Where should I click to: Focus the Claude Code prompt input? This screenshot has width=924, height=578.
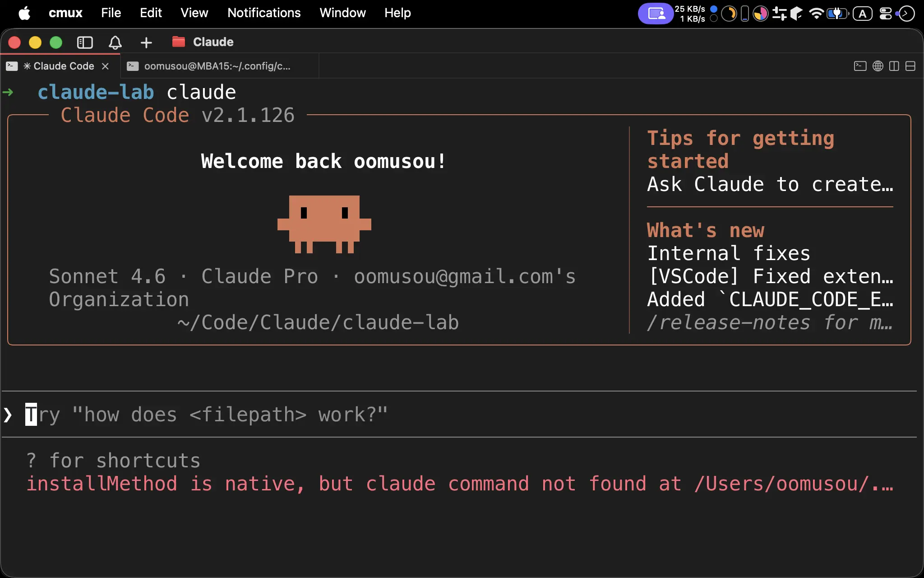pyautogui.click(x=459, y=415)
